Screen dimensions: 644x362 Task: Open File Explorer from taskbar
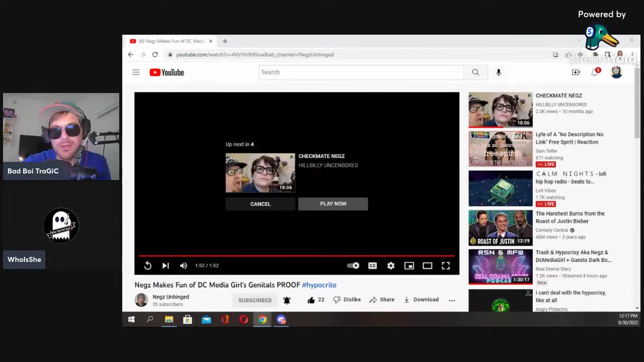point(169,320)
